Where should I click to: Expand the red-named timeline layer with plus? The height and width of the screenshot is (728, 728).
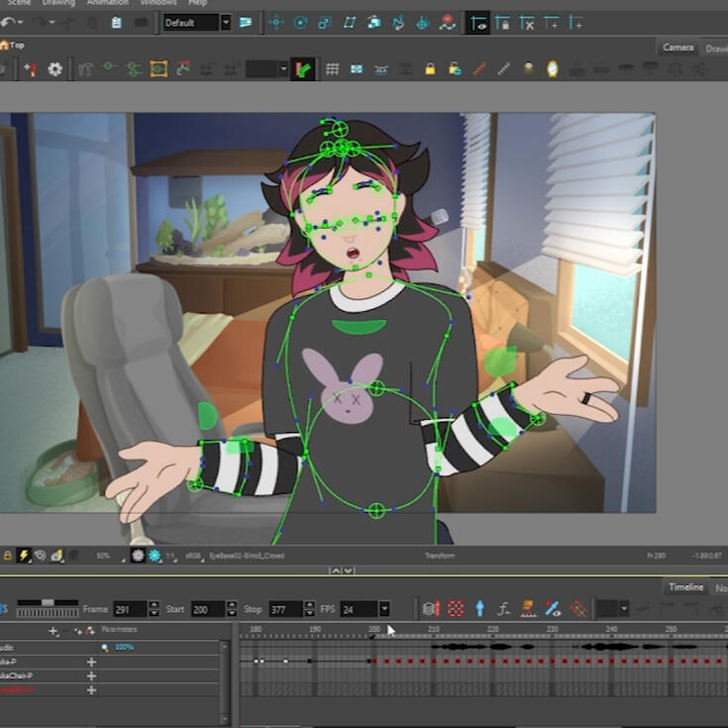(x=91, y=690)
